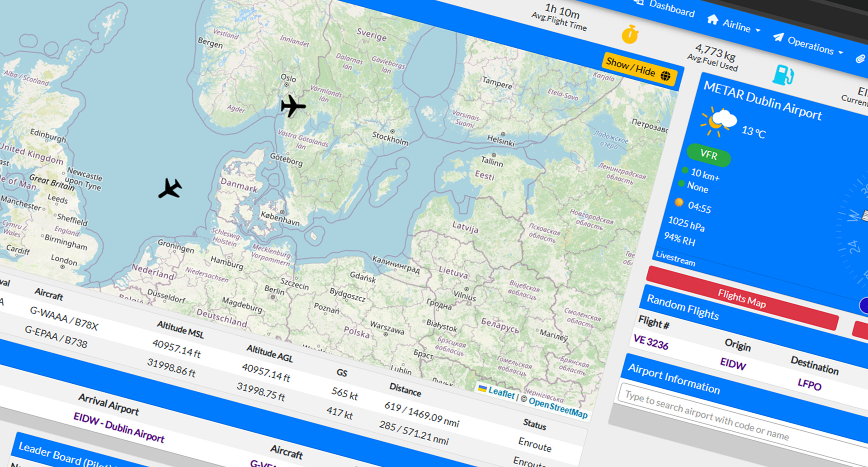Open origin airport EIDW link
868x467 pixels.
point(733,364)
